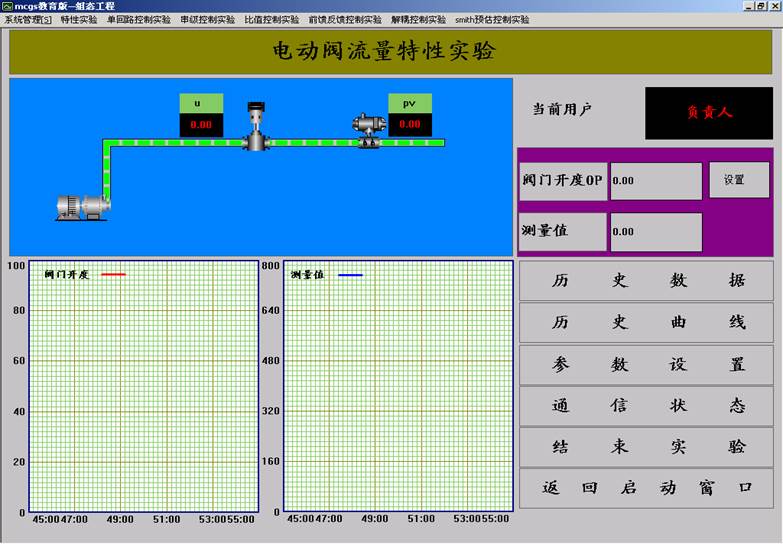Click the 阀门开度OP input field
This screenshot has height=544, width=783.
pos(656,181)
